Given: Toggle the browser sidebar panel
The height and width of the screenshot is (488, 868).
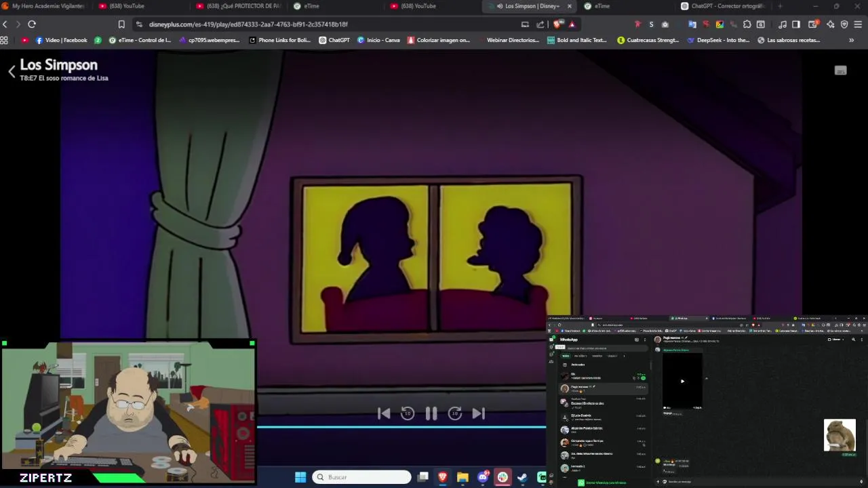Looking at the screenshot, I should tap(796, 24).
